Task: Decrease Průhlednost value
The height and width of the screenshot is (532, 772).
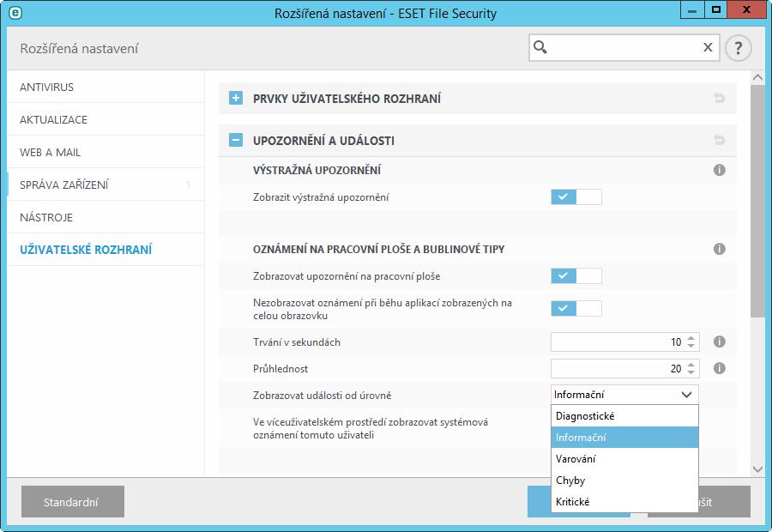Action: [691, 372]
